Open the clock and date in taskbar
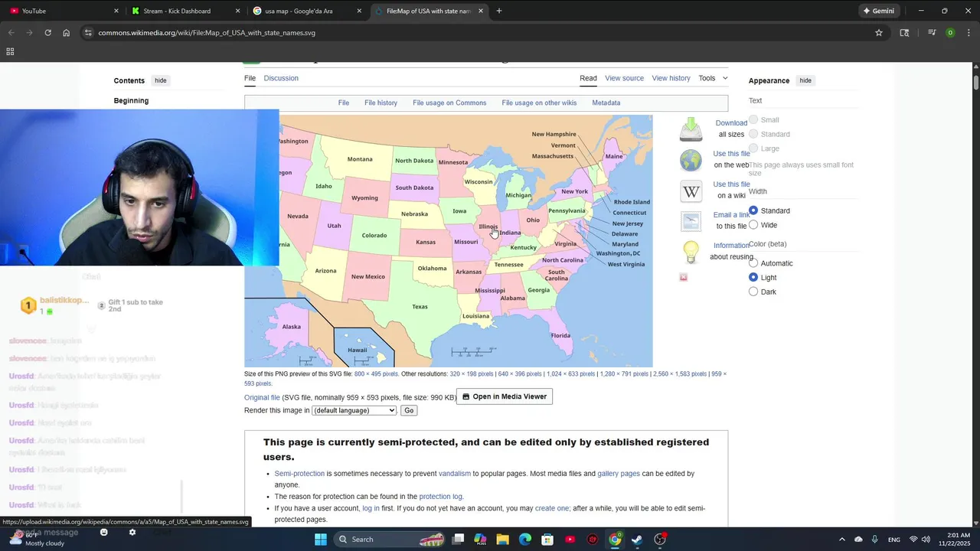 tap(958, 540)
